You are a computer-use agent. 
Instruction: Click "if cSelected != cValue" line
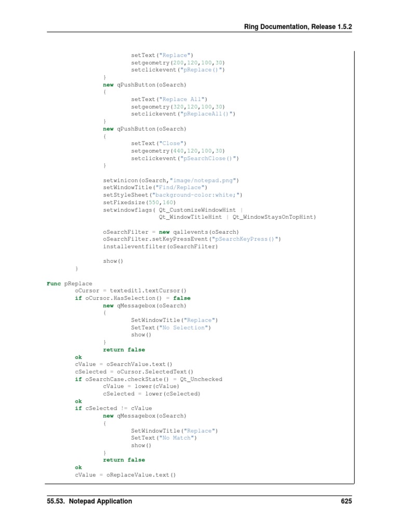point(113,408)
